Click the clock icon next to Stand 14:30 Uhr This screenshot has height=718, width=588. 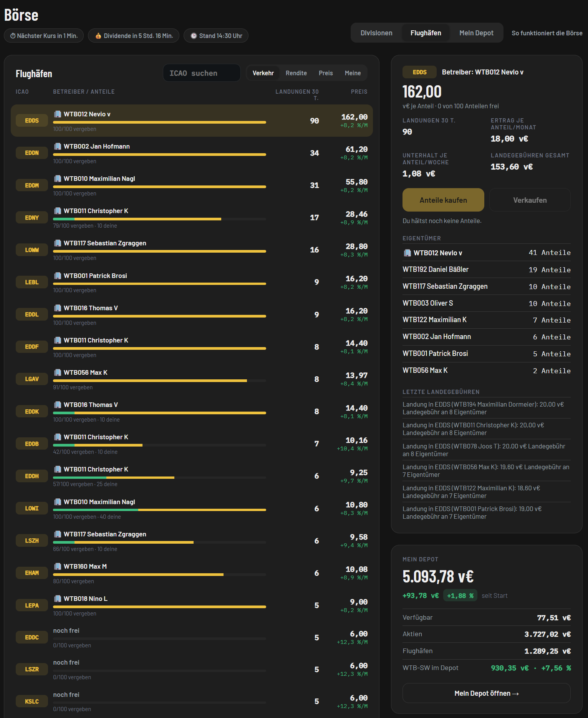pyautogui.click(x=194, y=36)
